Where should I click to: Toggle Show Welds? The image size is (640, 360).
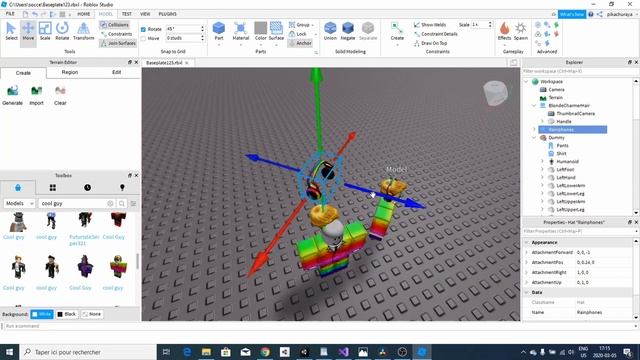pos(430,25)
